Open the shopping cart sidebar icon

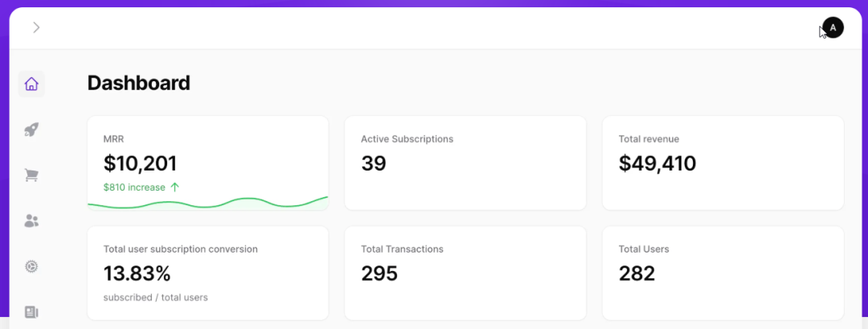click(31, 175)
